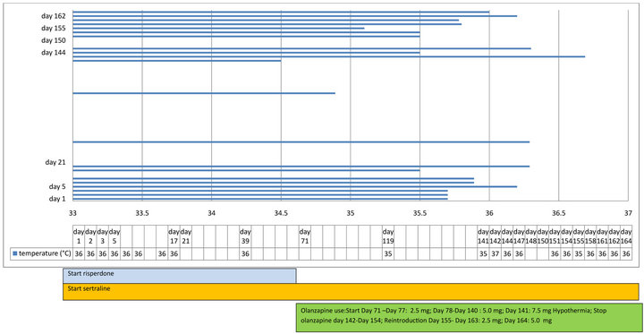Click the orange 'Start sertraline' bar
This screenshot has height=334, width=644.
[x=351, y=292]
